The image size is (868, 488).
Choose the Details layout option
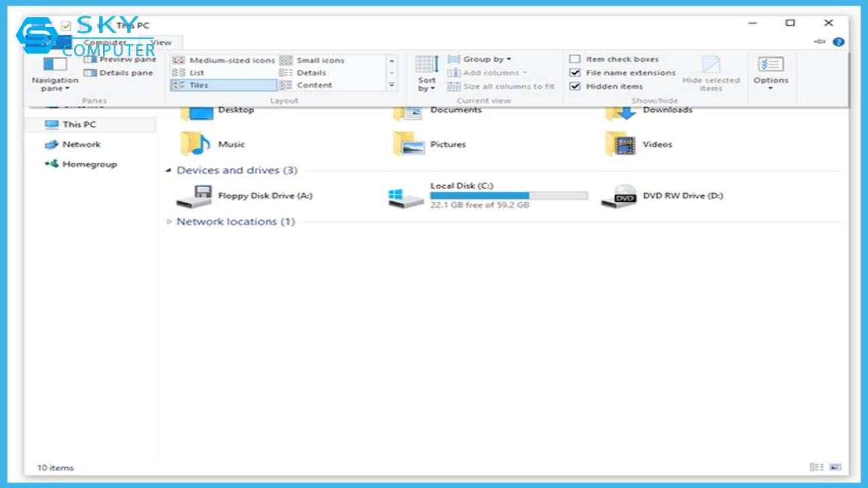(305, 73)
